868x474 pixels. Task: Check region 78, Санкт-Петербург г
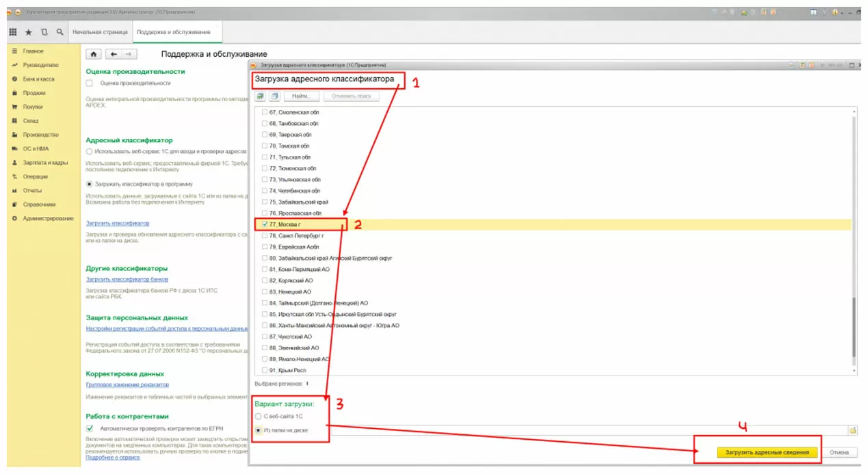pos(265,235)
